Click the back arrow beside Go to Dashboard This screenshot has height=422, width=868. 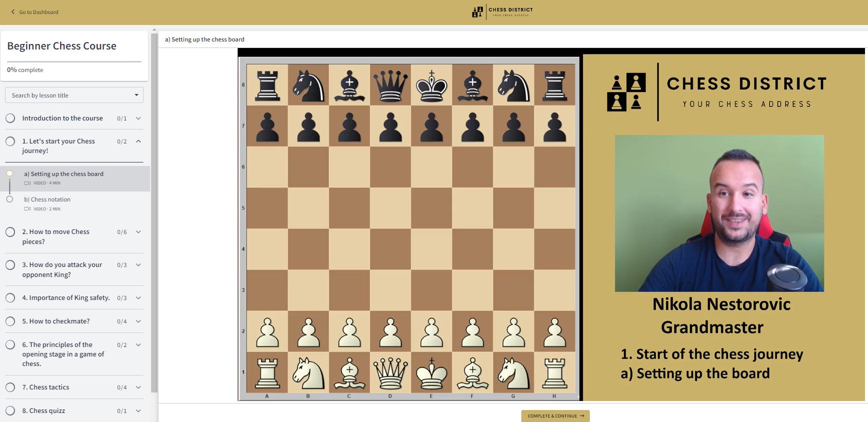(x=13, y=12)
